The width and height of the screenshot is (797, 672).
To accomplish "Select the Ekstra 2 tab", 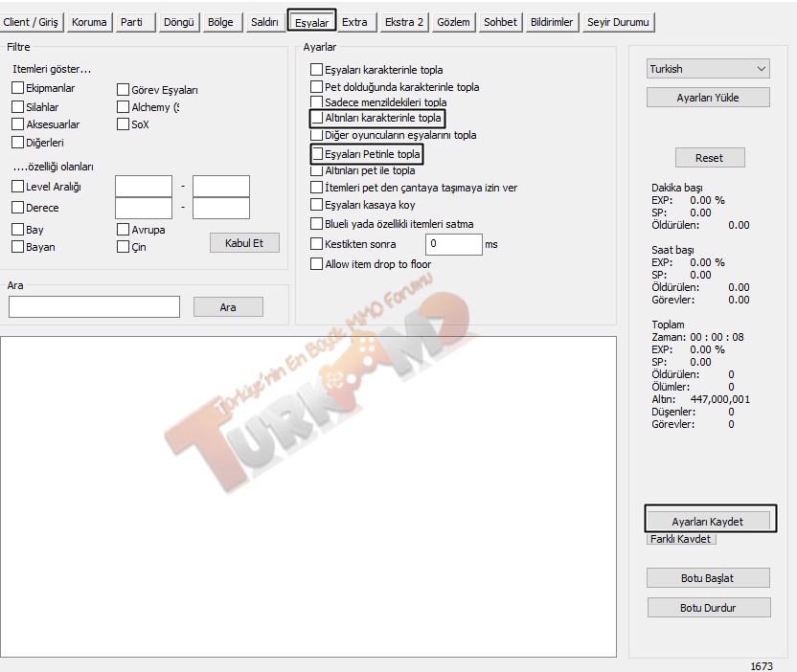I will 403,22.
